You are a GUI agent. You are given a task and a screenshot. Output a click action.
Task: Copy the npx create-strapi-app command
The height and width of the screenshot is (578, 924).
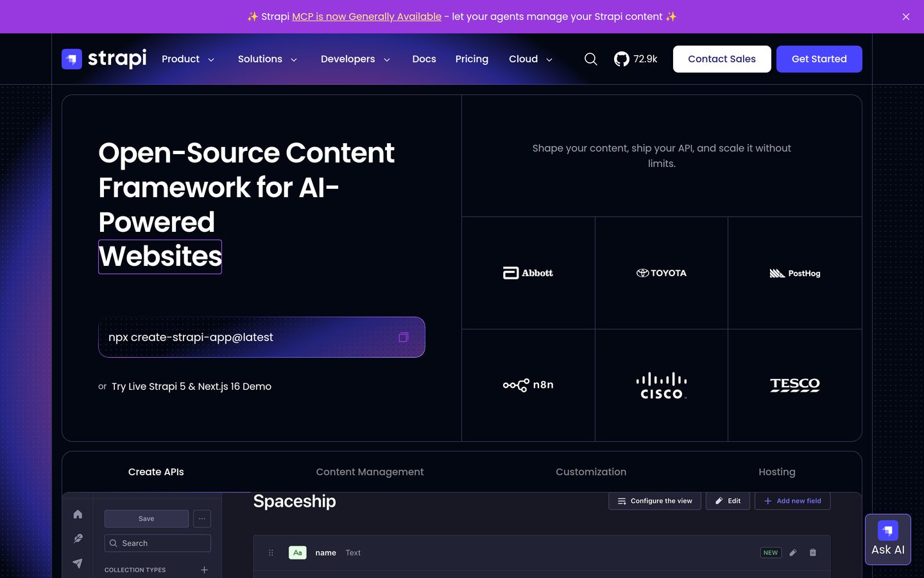tap(404, 337)
